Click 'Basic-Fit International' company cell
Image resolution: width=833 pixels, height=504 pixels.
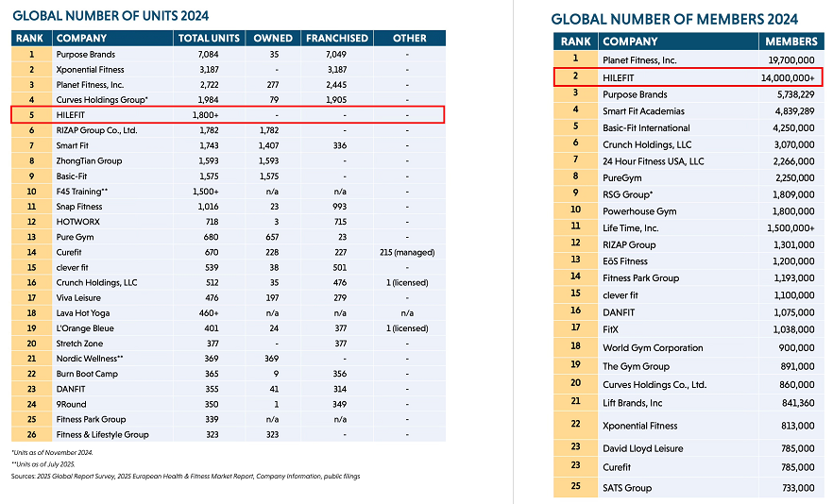tap(646, 128)
